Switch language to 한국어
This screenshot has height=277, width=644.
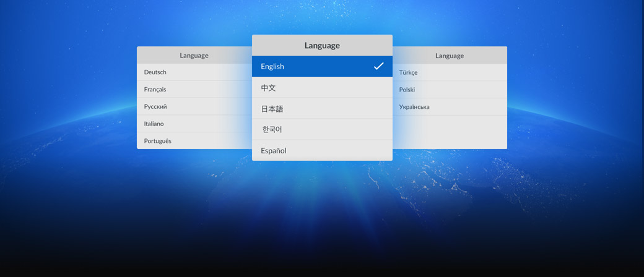(x=272, y=130)
